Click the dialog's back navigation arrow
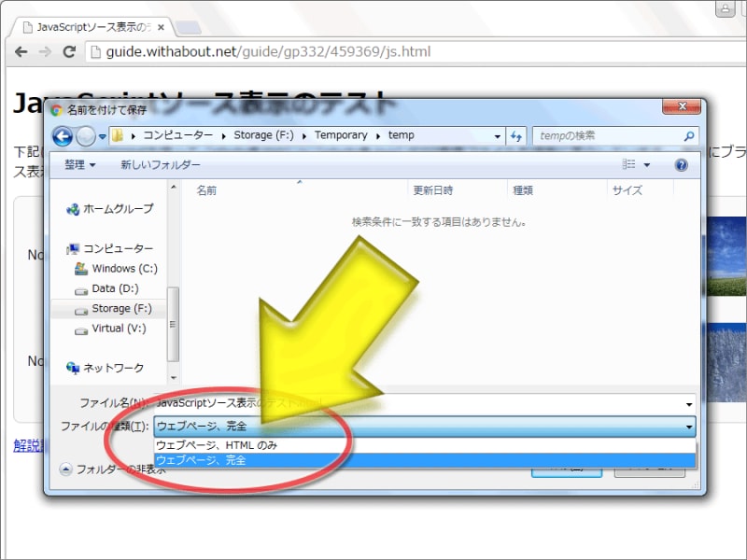 pyautogui.click(x=63, y=136)
